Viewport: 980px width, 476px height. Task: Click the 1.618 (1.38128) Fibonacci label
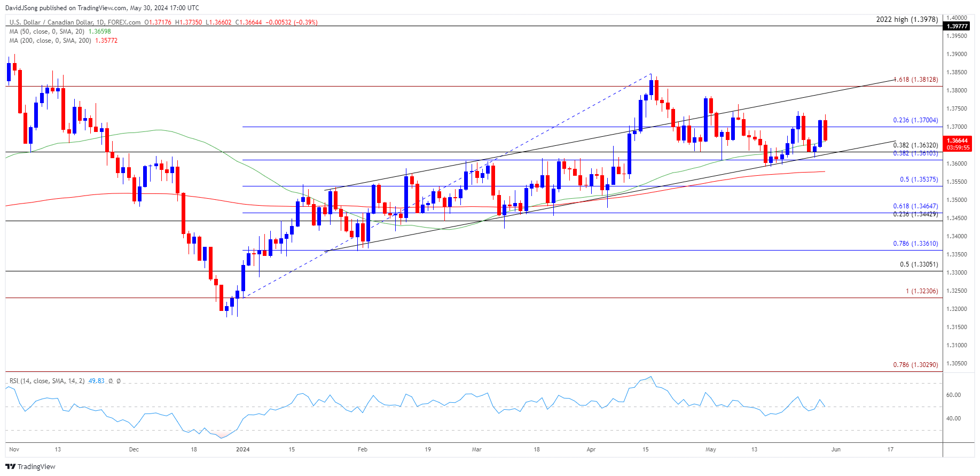(915, 80)
